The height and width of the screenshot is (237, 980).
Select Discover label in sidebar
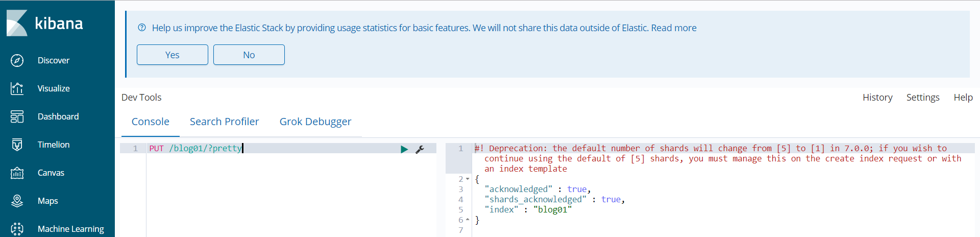tap(54, 60)
